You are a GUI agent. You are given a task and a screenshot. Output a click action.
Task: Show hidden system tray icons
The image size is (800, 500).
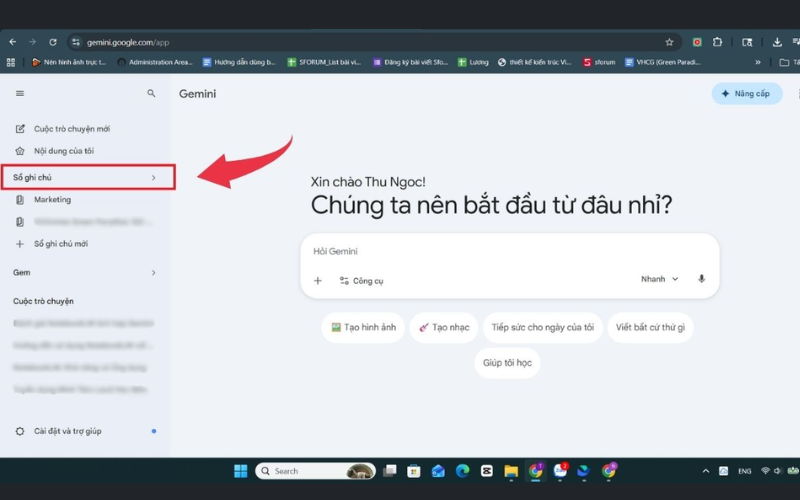(x=706, y=471)
